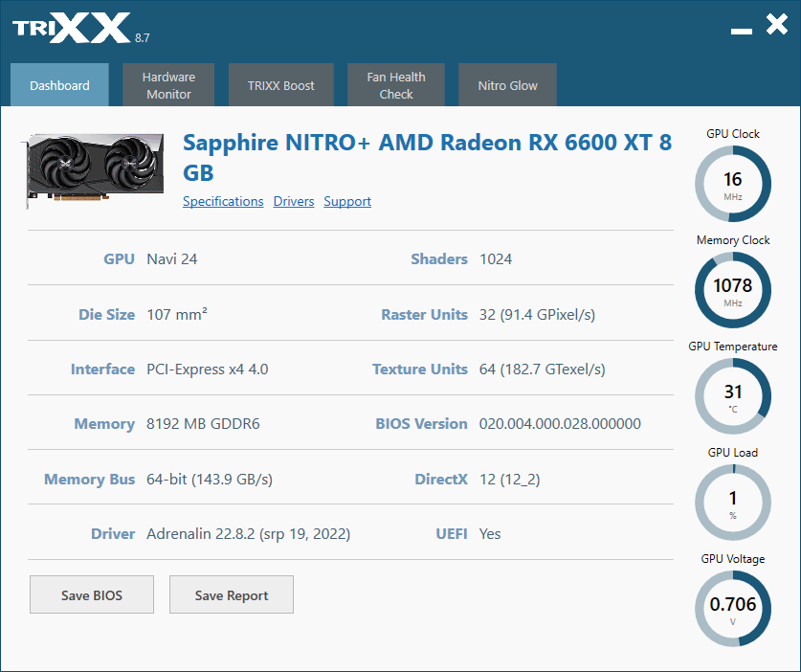Click the Raster Units field label
Screen dimensions: 801x672
[425, 314]
